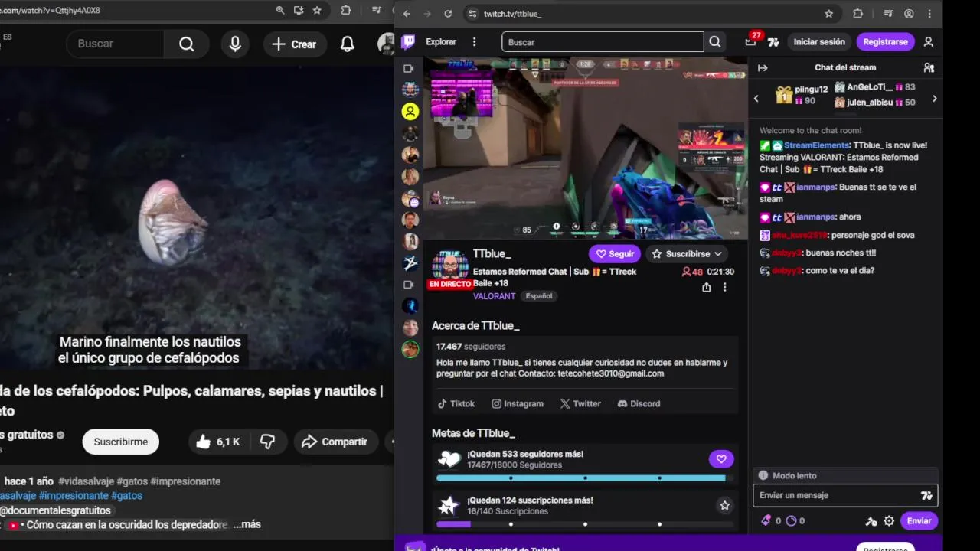Share the TTblue_ stream via share icon
The width and height of the screenshot is (980, 551).
(x=706, y=287)
